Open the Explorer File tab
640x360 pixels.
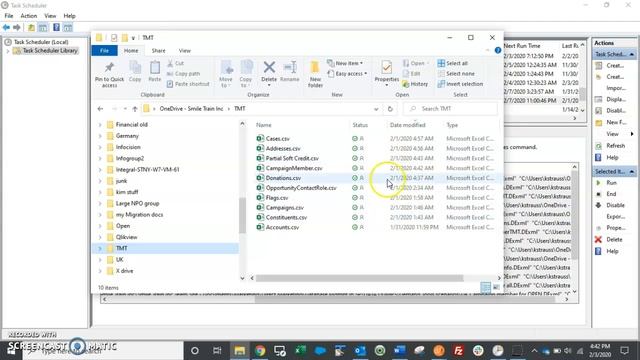(x=104, y=51)
